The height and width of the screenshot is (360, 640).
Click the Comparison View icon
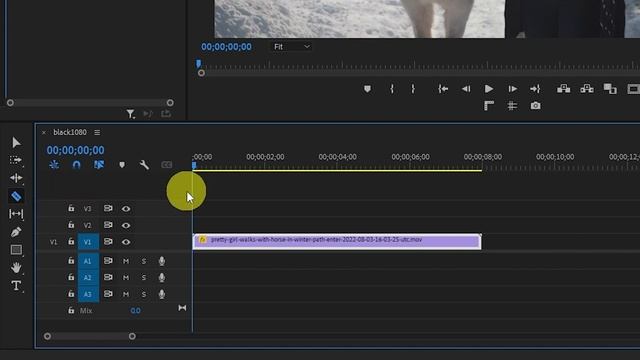pyautogui.click(x=610, y=89)
